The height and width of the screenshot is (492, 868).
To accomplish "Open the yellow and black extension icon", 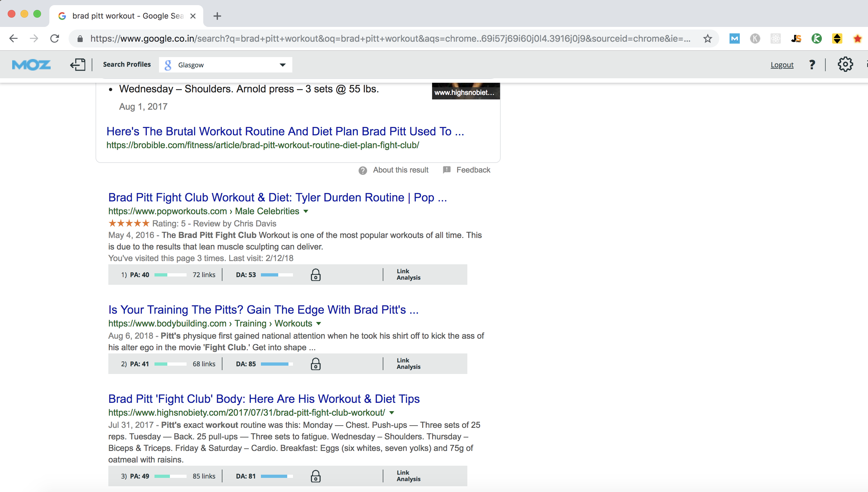I will click(x=837, y=38).
